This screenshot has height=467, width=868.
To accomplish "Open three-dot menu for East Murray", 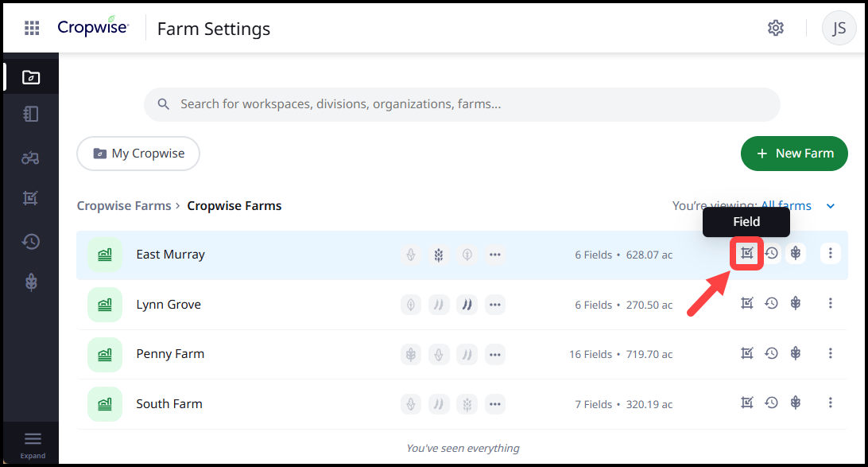I will (830, 254).
